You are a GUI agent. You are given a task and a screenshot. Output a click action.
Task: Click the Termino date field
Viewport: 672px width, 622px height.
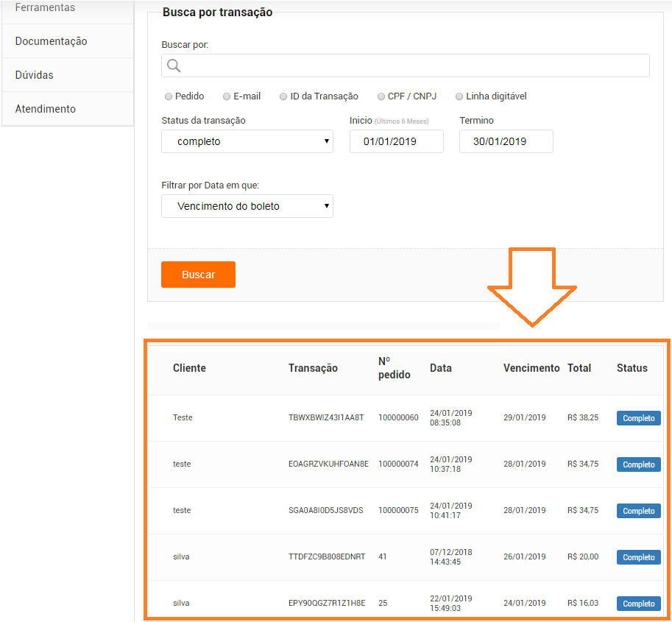506,141
